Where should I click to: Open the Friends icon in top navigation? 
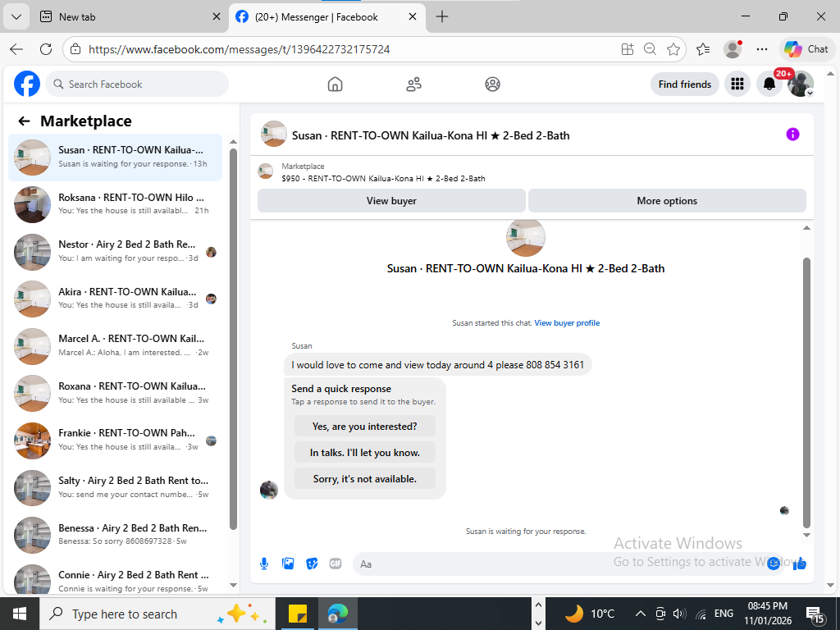pos(413,84)
